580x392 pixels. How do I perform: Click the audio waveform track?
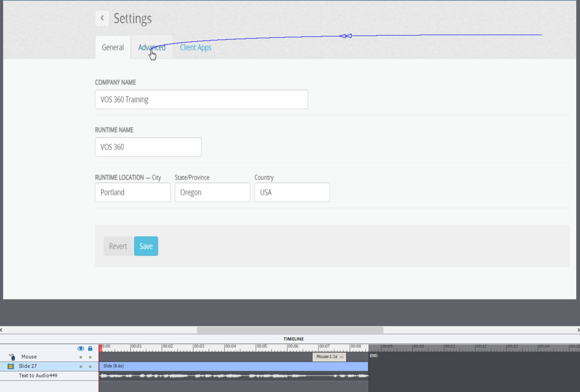(234, 376)
